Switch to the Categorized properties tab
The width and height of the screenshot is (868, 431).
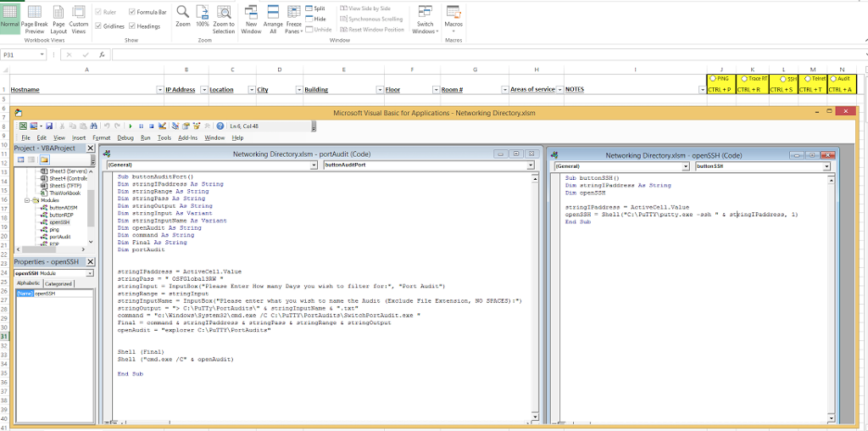(58, 283)
